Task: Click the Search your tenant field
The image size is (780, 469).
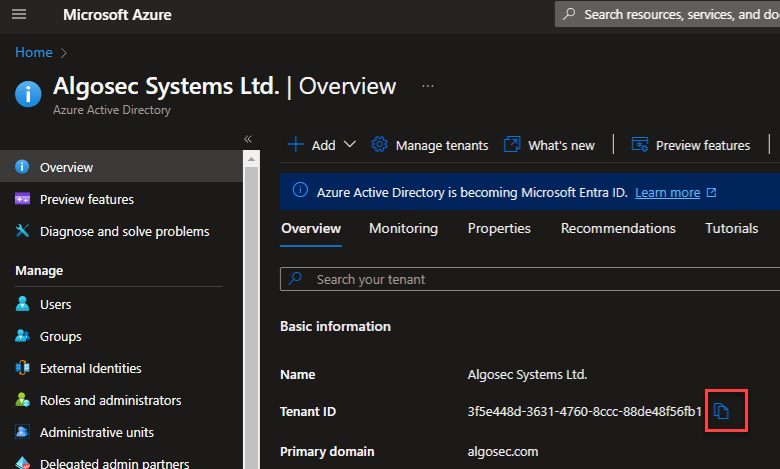Action: 530,279
